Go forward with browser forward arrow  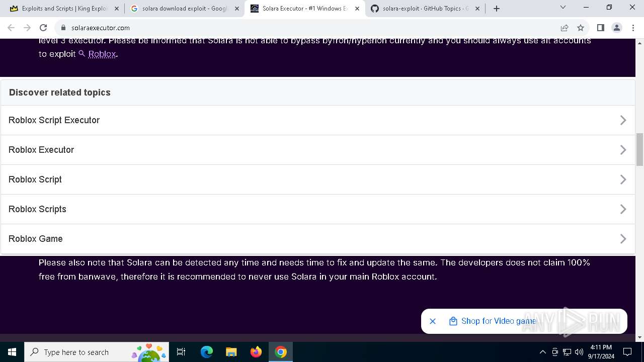point(27,28)
